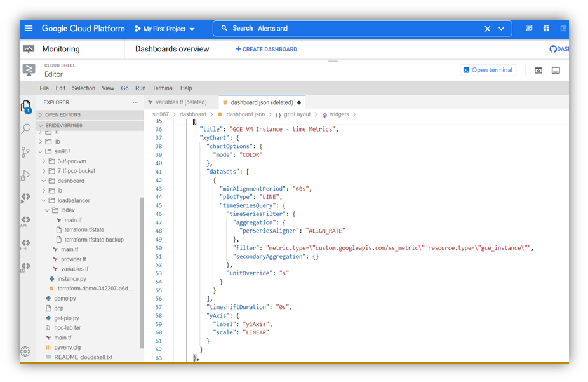Open the Help menu
The width and height of the screenshot is (588, 382).
186,88
